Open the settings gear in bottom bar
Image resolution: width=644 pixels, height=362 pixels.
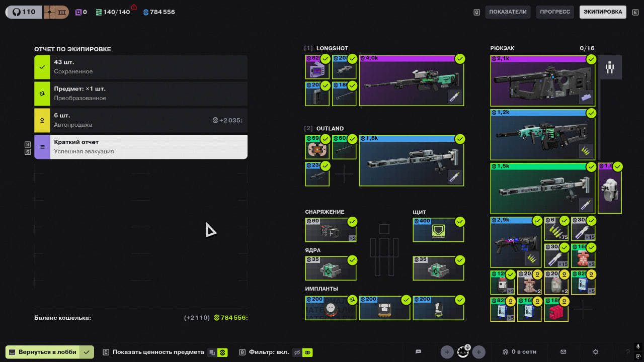point(596,352)
